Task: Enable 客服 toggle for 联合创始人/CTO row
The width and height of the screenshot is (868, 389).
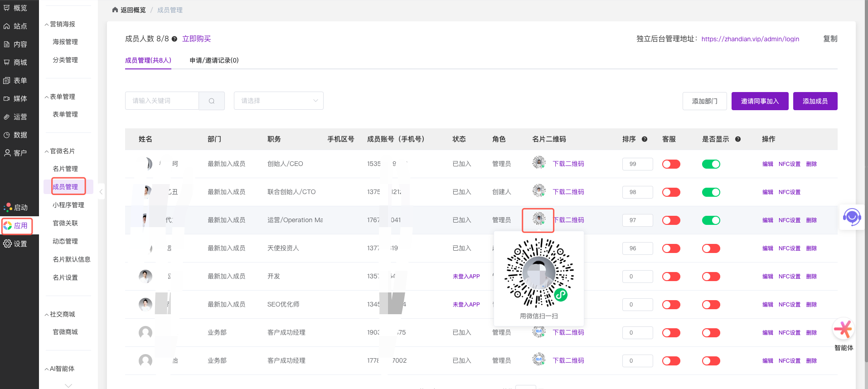Action: click(x=671, y=192)
